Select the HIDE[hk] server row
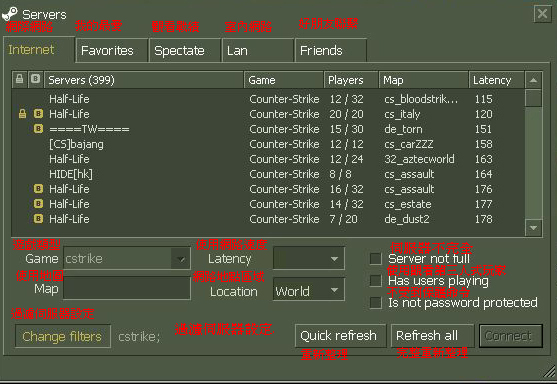The width and height of the screenshot is (557, 384). [x=268, y=174]
